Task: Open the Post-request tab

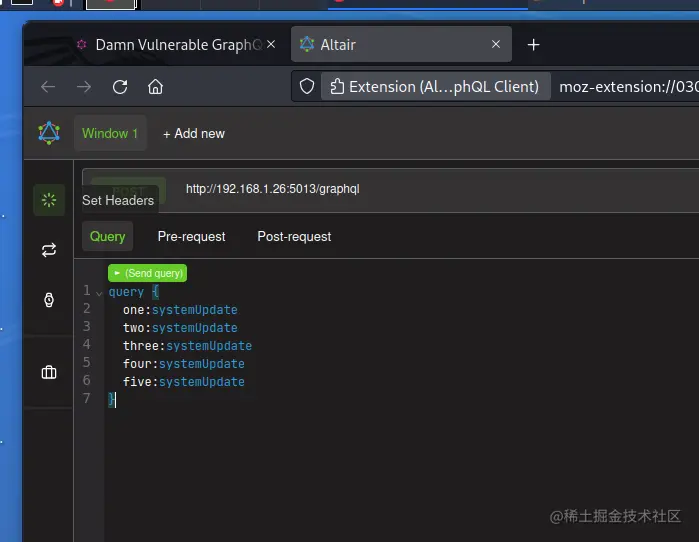Action: coord(294,236)
